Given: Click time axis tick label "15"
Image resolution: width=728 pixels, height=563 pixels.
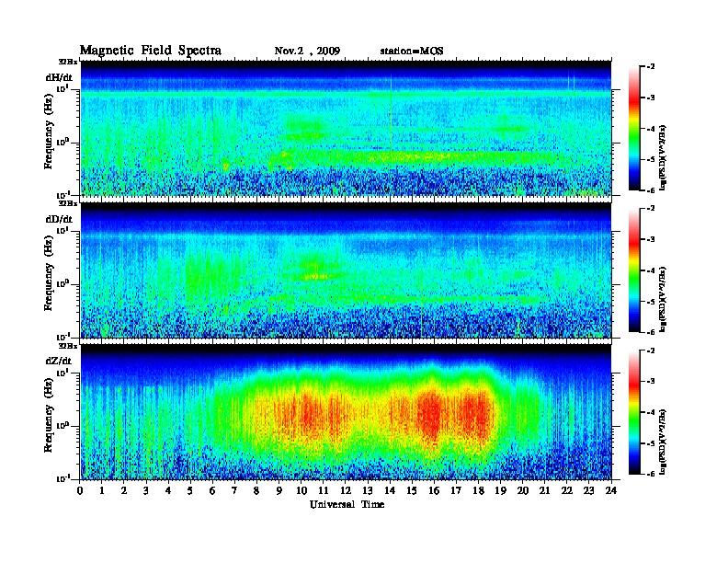Looking at the screenshot, I should (412, 490).
